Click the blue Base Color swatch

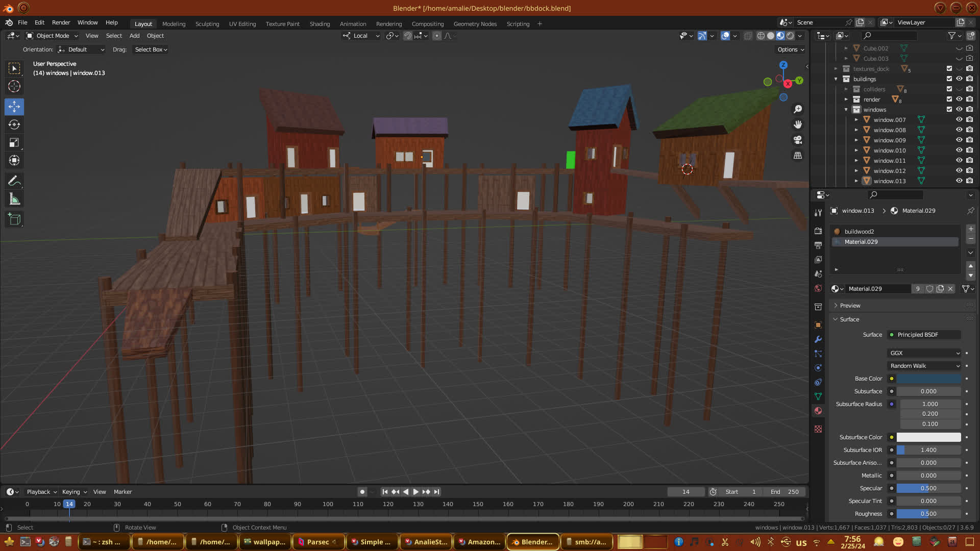click(928, 379)
